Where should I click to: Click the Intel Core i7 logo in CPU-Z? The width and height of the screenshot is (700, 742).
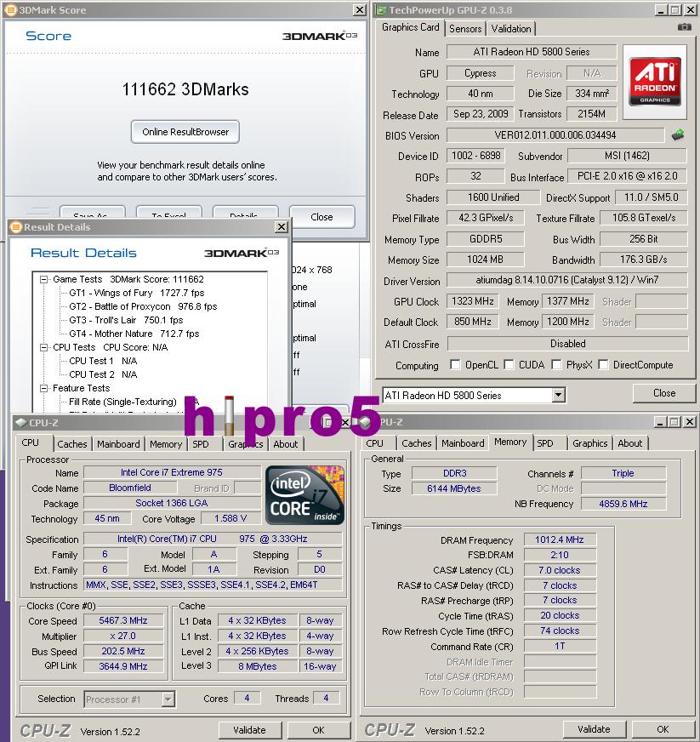pyautogui.click(x=305, y=495)
